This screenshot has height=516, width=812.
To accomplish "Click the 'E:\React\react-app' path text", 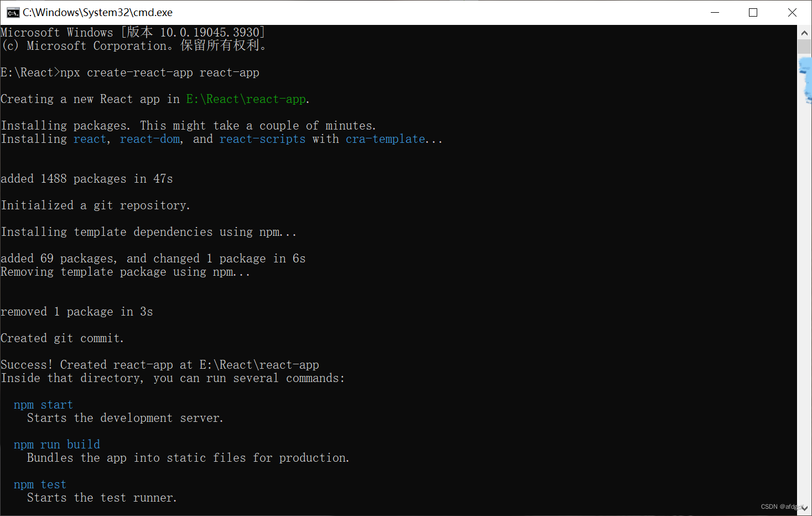I will pyautogui.click(x=246, y=99).
